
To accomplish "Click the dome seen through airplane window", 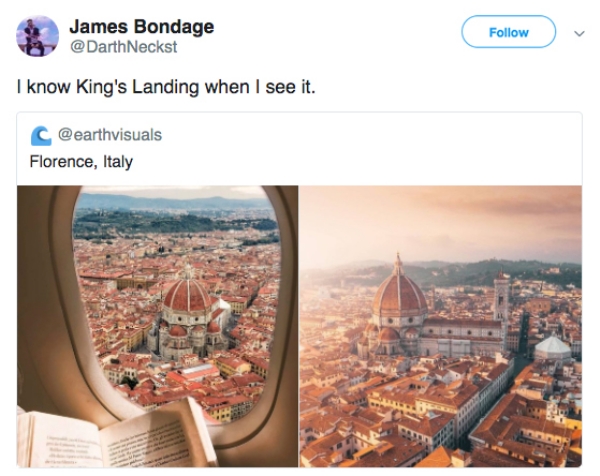I will pos(187,297).
